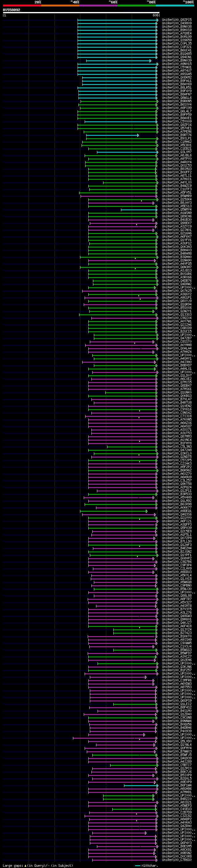This screenshot has height=868, width=197.
Task: Select label UniRef100_B8JAY3
Action: click(x=177, y=203)
